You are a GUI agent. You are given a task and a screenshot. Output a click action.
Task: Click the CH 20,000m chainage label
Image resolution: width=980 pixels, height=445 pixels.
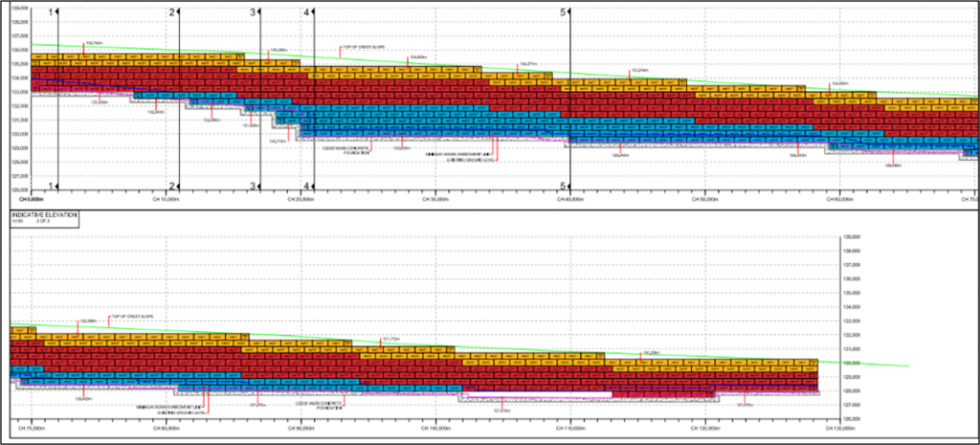(x=301, y=200)
